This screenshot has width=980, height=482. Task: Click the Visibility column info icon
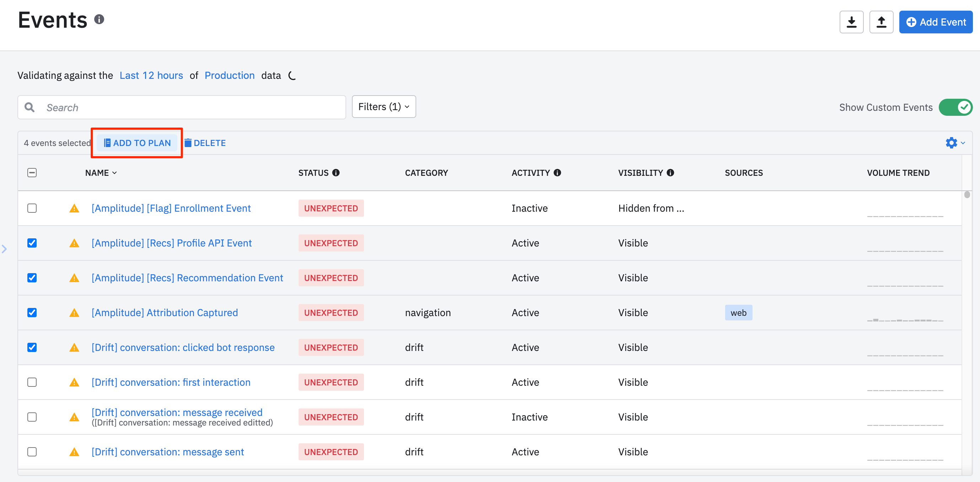coord(670,173)
